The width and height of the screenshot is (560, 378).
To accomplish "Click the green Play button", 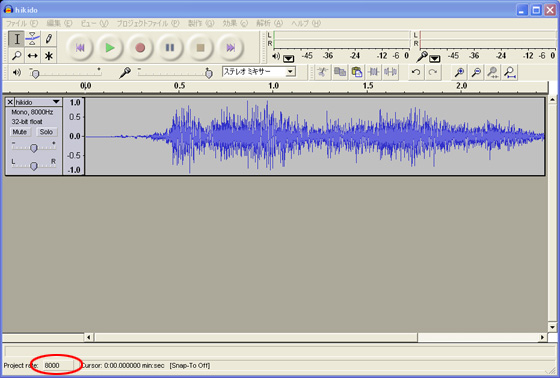I will (x=110, y=48).
